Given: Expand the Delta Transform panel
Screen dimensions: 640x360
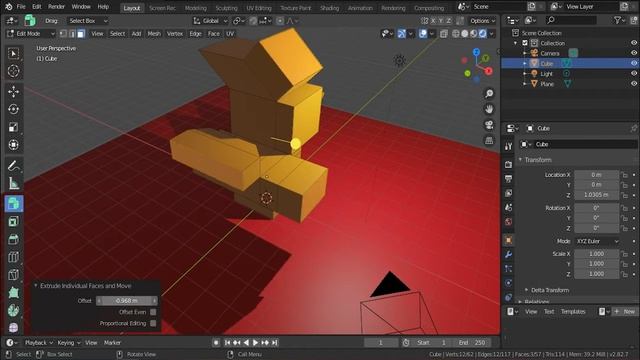Looking at the screenshot, I should [x=547, y=290].
